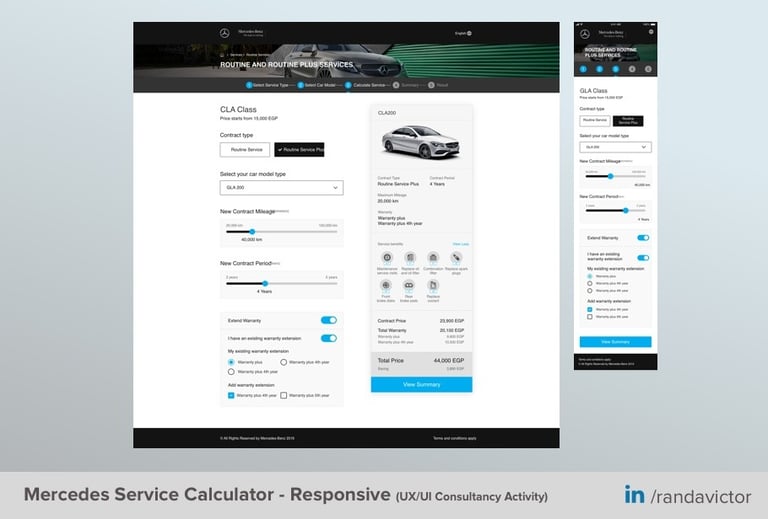Go to the 'Select Service Type' step
Screen dimensions: 768x519
tap(267, 85)
